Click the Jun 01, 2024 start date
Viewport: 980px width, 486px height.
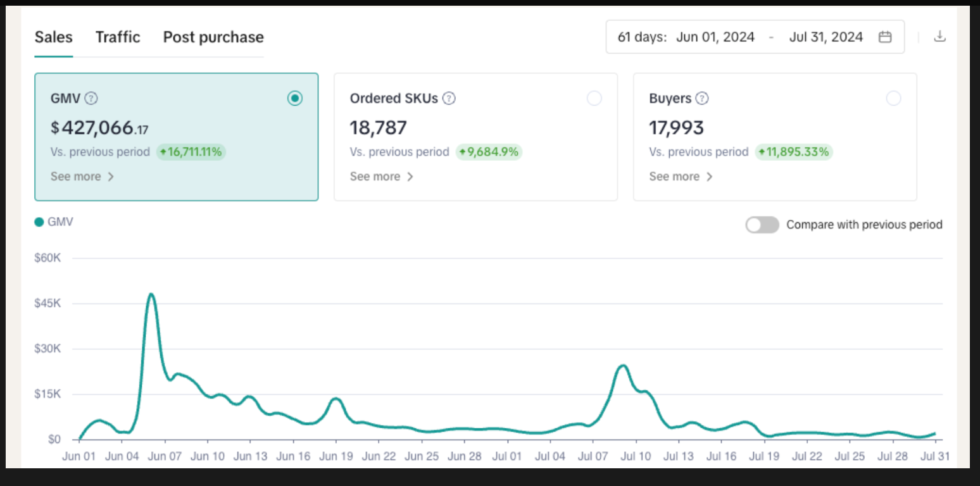[715, 37]
